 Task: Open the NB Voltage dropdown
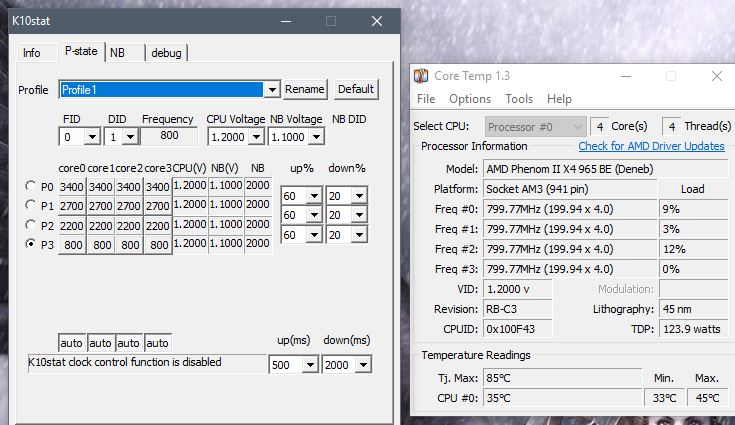point(317,137)
